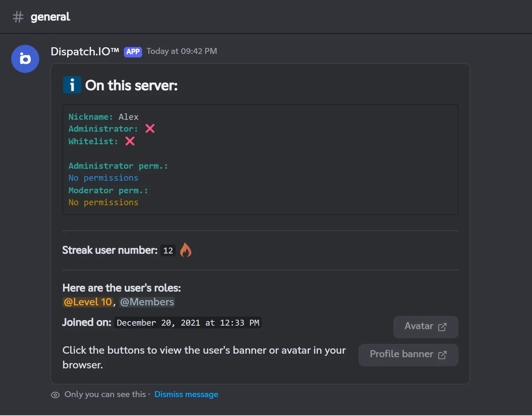Click the 'Joined on:' label
532x416 pixels.
click(87, 322)
